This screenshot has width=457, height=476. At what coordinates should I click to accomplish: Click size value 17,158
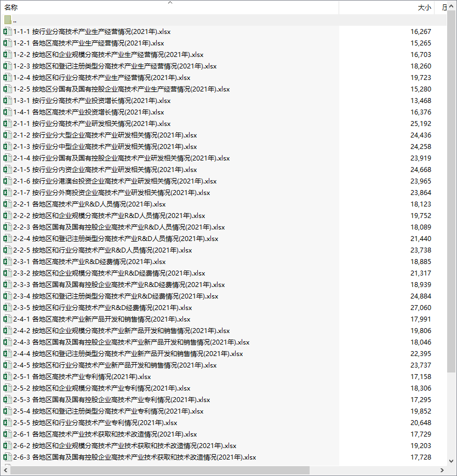[x=421, y=377]
